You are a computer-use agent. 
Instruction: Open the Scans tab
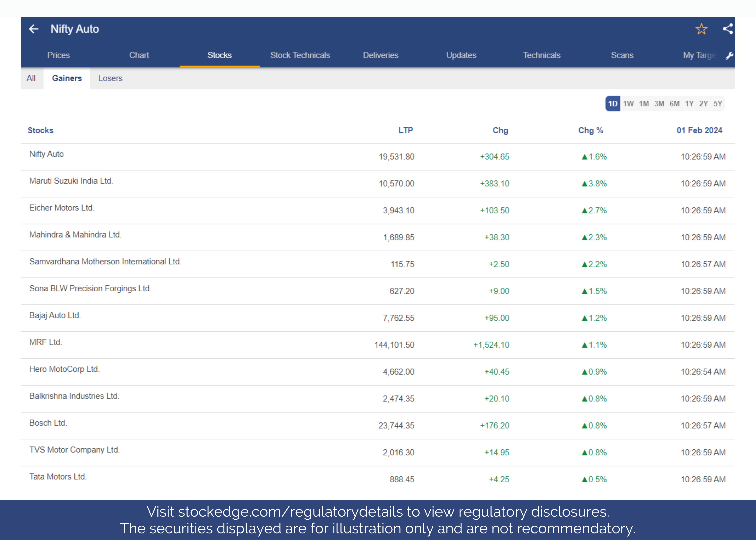pyautogui.click(x=622, y=55)
